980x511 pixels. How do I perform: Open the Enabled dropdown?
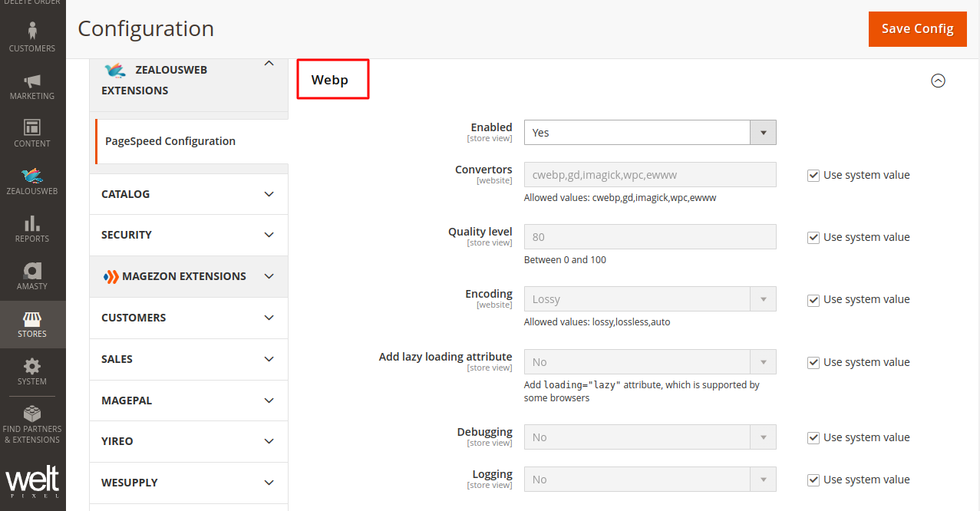click(649, 133)
